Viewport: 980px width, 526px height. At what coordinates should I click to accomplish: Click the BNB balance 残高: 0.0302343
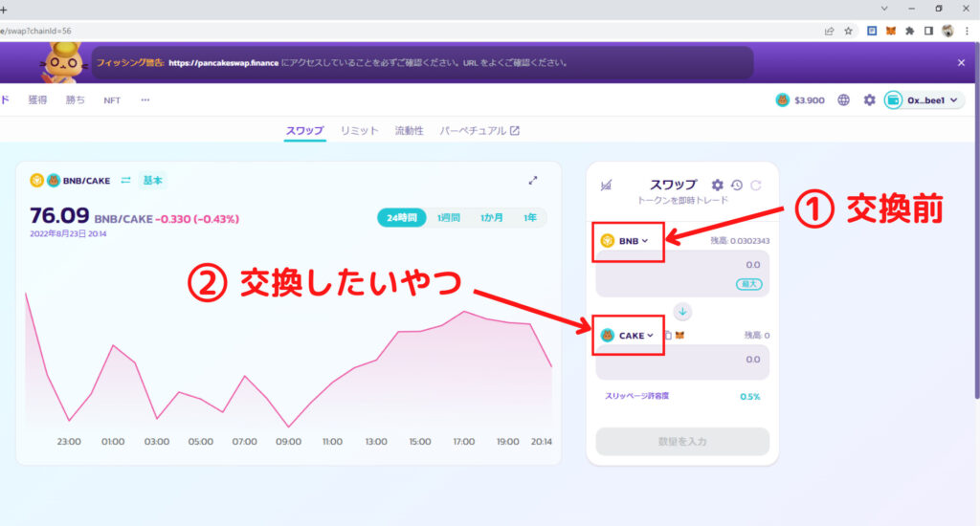740,240
